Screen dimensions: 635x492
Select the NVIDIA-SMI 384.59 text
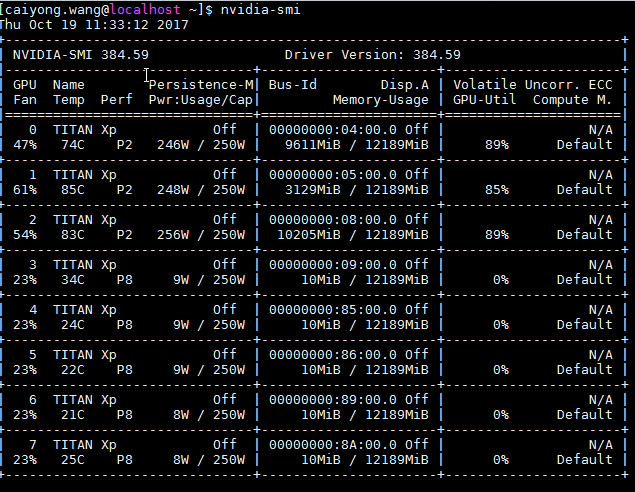[x=81, y=55]
